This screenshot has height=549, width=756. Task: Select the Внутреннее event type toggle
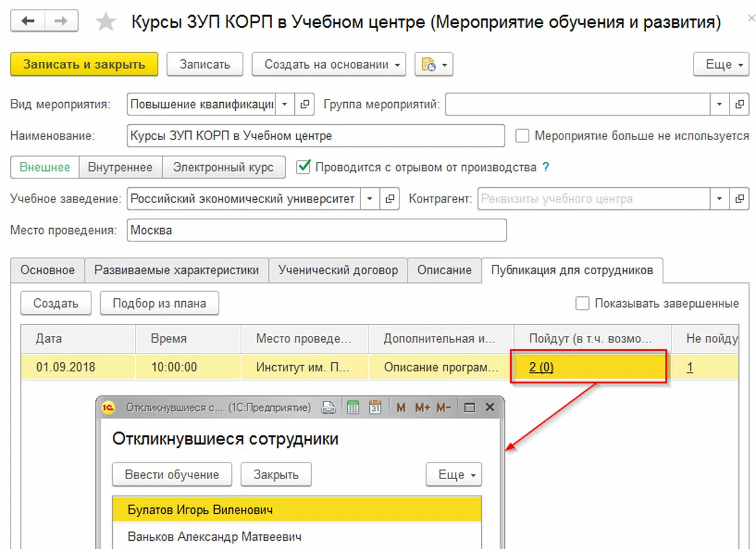click(120, 168)
